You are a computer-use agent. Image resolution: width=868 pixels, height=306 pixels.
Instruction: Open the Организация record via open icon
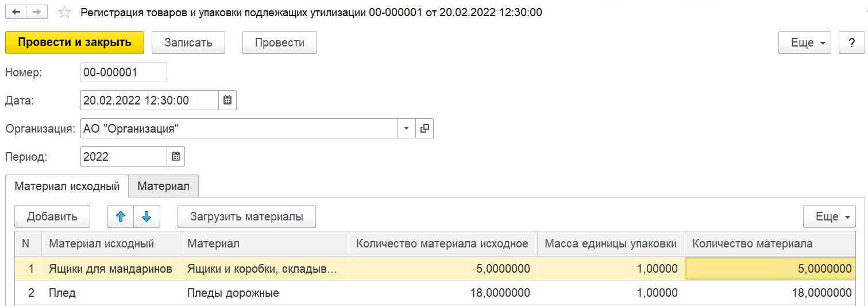[425, 128]
